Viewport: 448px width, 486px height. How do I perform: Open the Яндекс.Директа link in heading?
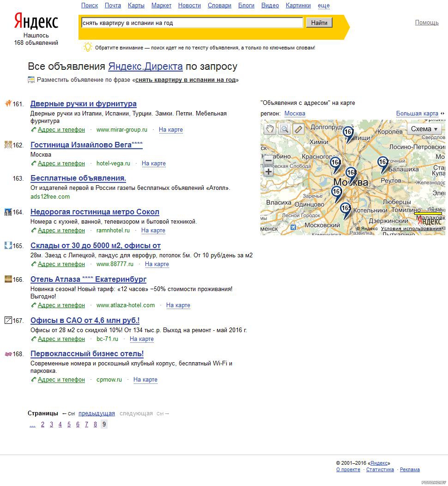coord(145,67)
